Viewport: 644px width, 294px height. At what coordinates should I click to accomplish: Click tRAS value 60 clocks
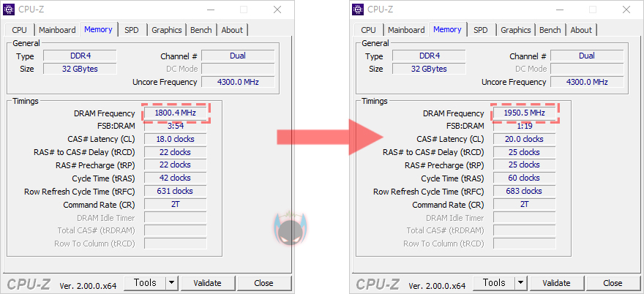pos(525,178)
